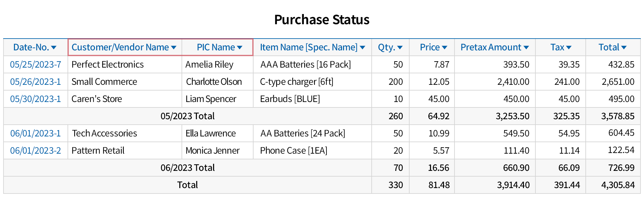Image resolution: width=644 pixels, height=197 pixels.
Task: Click the Tax column dropdown arrow
Action: 569,47
